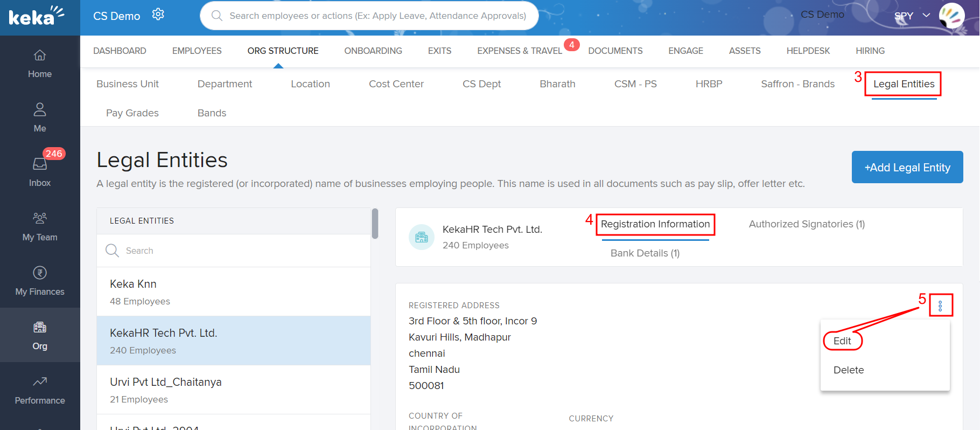Open the Inbox with 246 notifications
The width and height of the screenshot is (980, 430).
tap(40, 164)
